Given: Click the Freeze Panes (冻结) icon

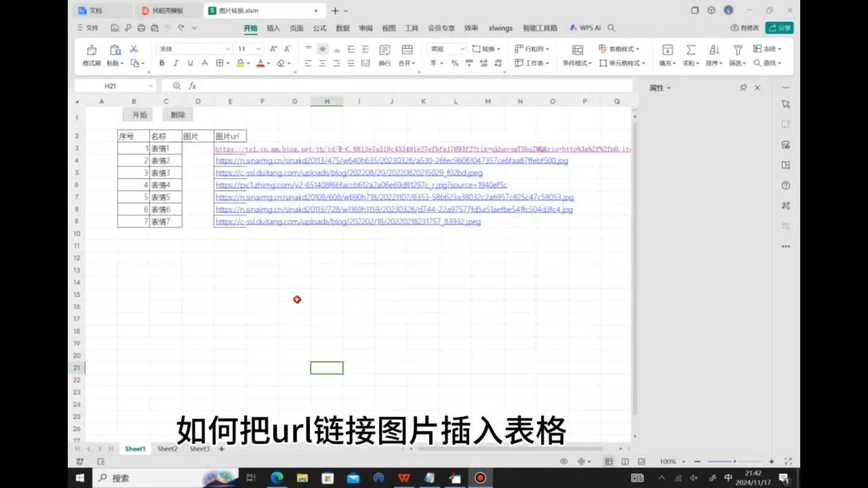Looking at the screenshot, I should pyautogui.click(x=758, y=49).
